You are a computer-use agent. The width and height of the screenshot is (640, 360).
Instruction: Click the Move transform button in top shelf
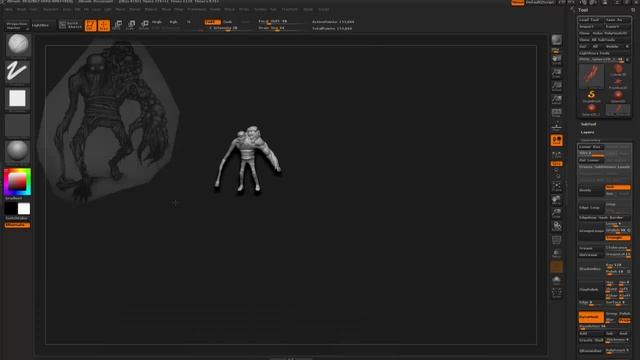click(118, 25)
